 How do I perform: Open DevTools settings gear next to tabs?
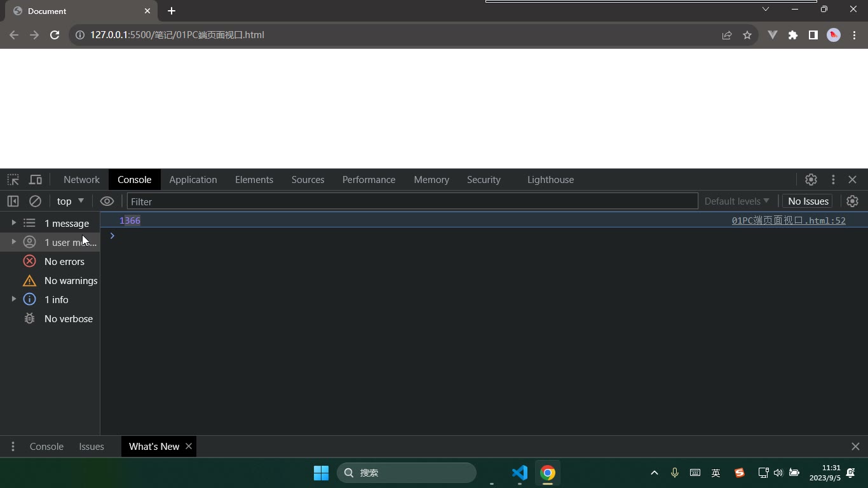[x=811, y=180]
